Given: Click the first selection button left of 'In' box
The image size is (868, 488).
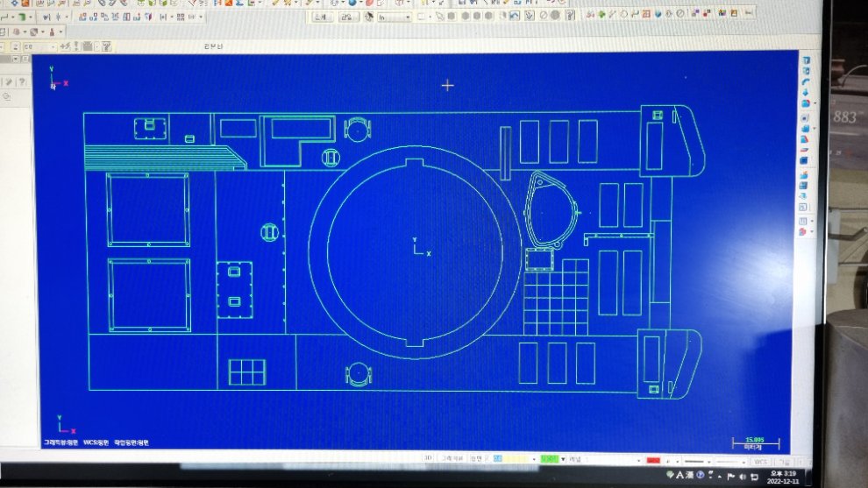Looking at the screenshot, I should pos(322,17).
